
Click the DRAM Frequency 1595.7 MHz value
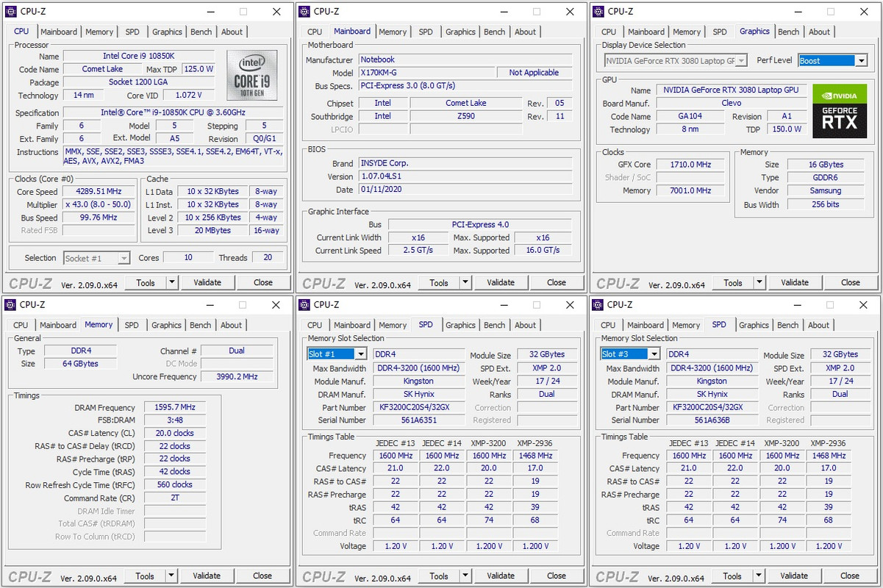point(175,407)
